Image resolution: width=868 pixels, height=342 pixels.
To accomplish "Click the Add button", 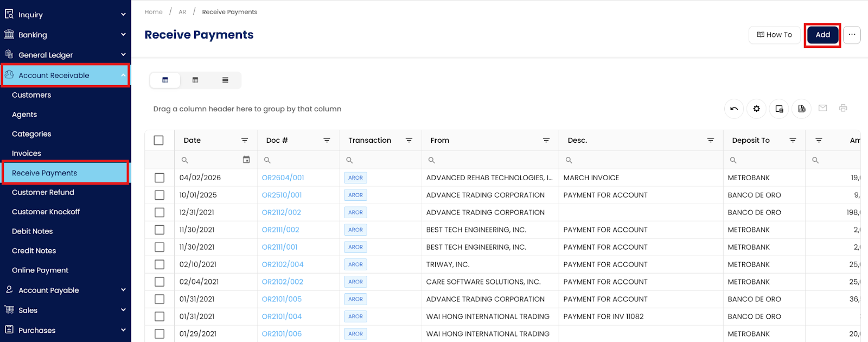I will tap(822, 35).
